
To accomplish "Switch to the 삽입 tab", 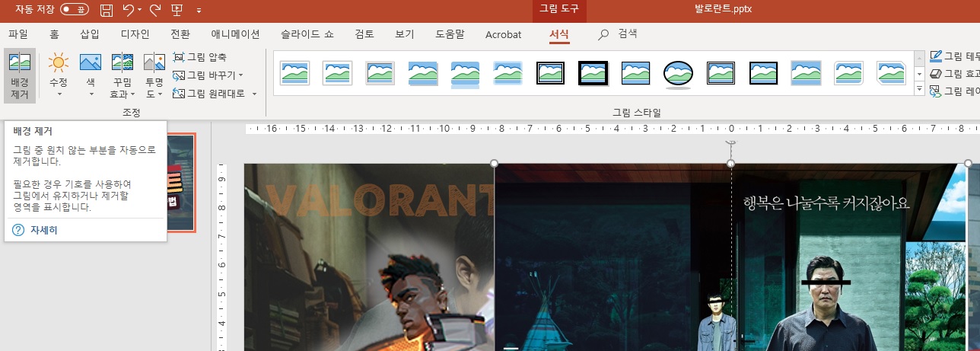I will [90, 34].
